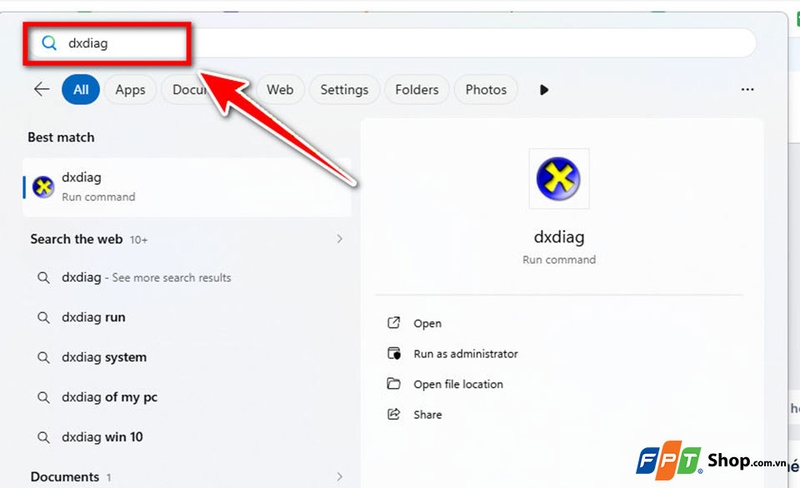This screenshot has width=800, height=488.
Task: Click search icon beside 'dxdiag run'
Action: [44, 318]
